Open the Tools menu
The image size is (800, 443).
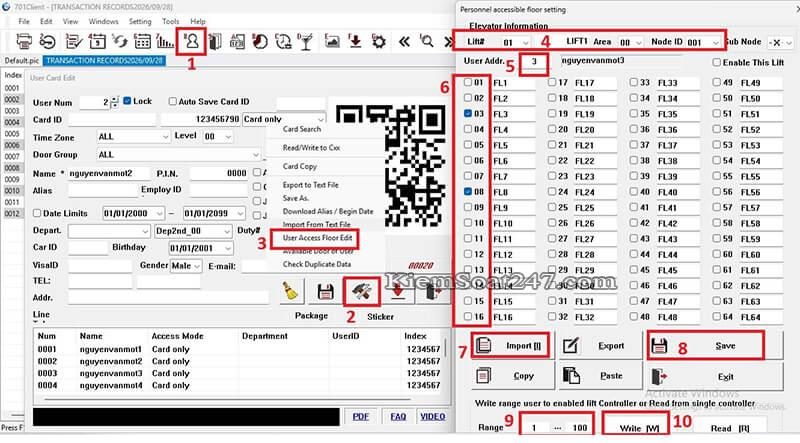point(170,21)
